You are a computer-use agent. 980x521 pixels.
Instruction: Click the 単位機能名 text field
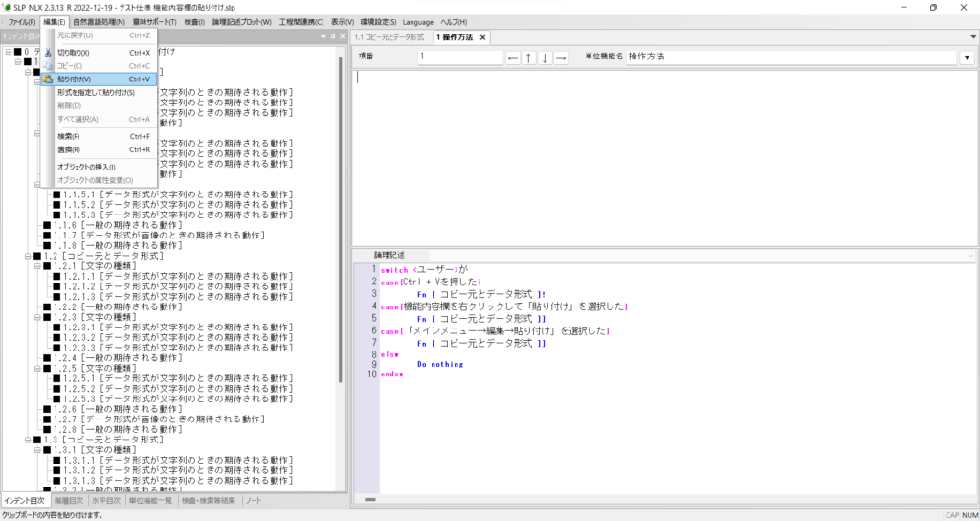point(791,57)
